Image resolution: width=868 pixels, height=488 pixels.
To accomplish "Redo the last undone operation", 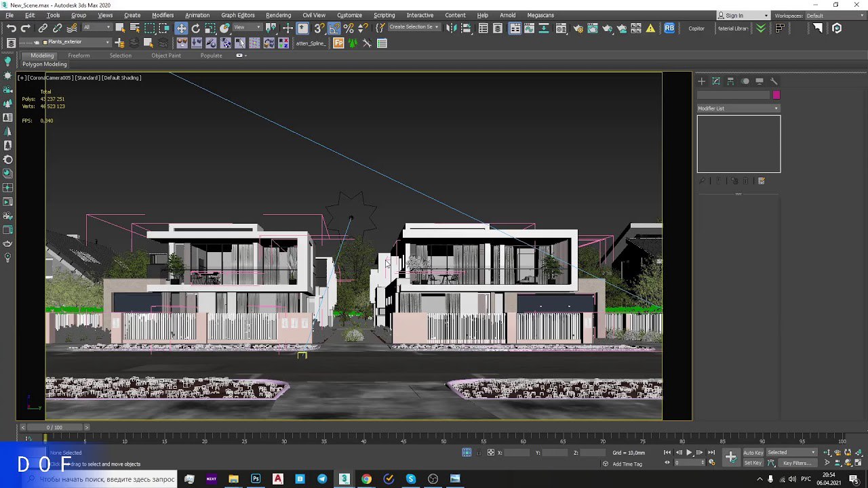I will click(26, 28).
